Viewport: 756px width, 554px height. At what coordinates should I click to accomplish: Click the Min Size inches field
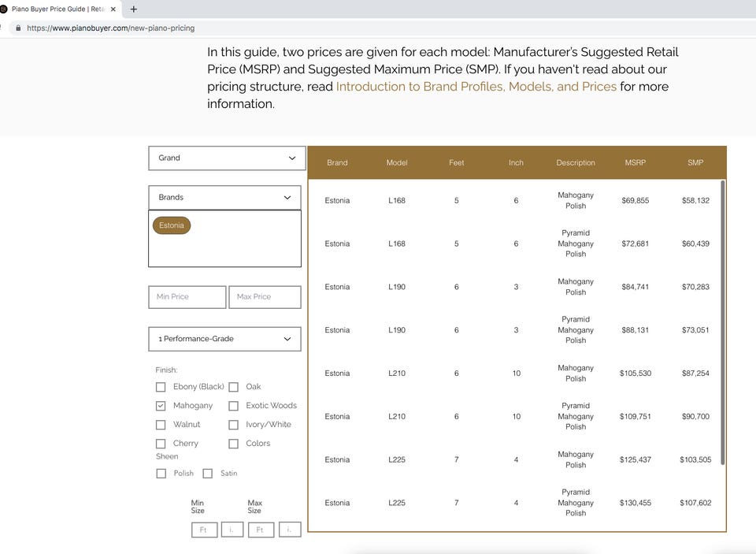tap(232, 530)
